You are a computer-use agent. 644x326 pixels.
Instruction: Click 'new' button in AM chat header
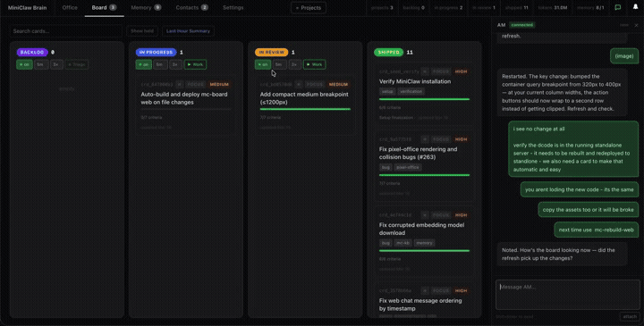click(x=624, y=25)
